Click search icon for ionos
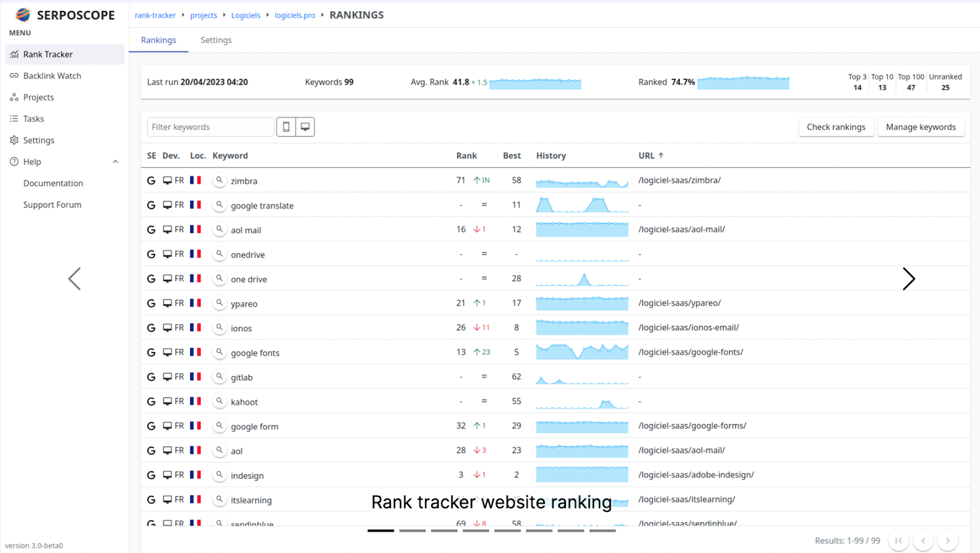This screenshot has height=553, width=980. click(x=219, y=327)
